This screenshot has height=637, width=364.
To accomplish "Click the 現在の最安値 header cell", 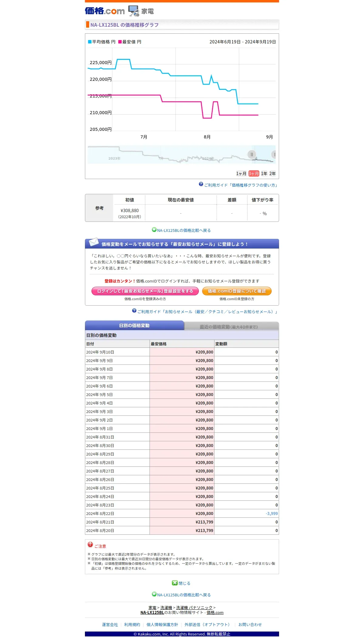I will point(181,200).
